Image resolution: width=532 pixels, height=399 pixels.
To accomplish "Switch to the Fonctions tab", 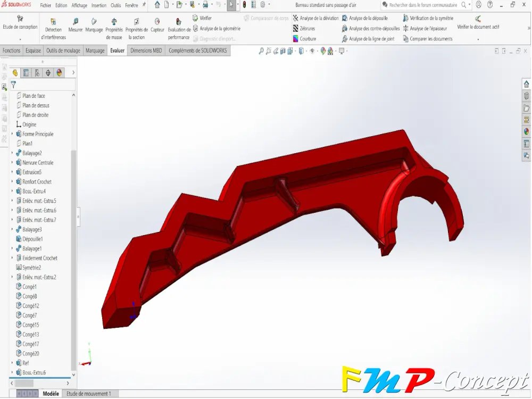I will (12, 51).
